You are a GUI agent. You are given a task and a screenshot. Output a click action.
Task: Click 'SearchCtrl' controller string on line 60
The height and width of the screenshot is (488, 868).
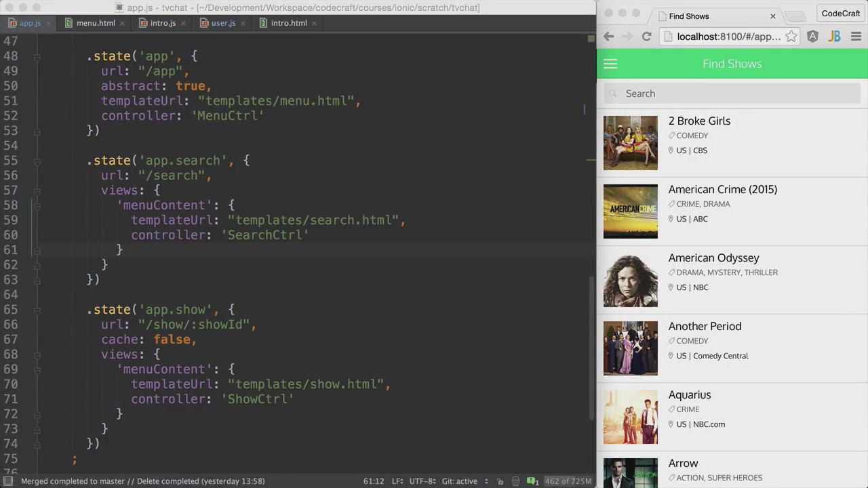click(x=264, y=235)
